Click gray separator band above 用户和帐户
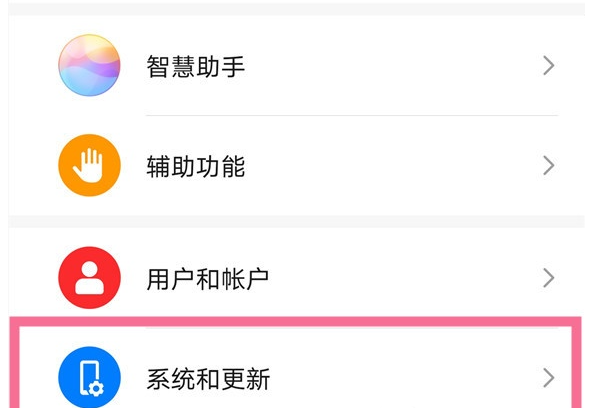The width and height of the screenshot is (597, 408). 296,222
